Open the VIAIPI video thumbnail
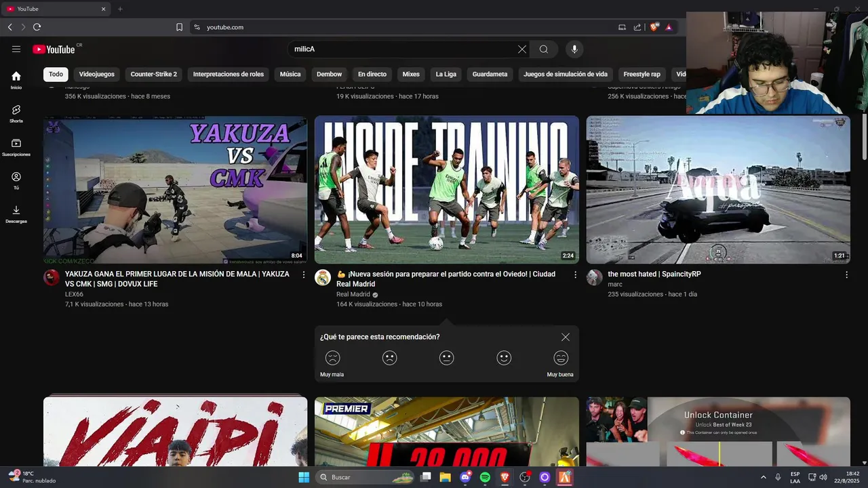 pyautogui.click(x=175, y=431)
